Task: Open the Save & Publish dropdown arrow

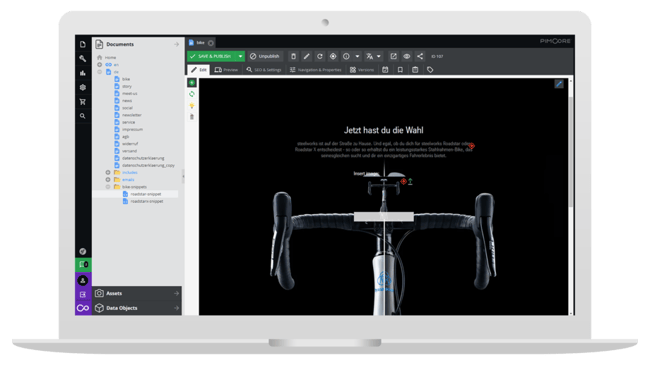Action: (240, 56)
